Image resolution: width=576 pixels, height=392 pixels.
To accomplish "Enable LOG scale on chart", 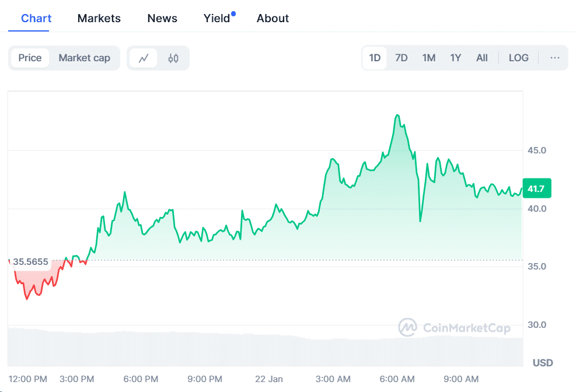I will pyautogui.click(x=518, y=58).
